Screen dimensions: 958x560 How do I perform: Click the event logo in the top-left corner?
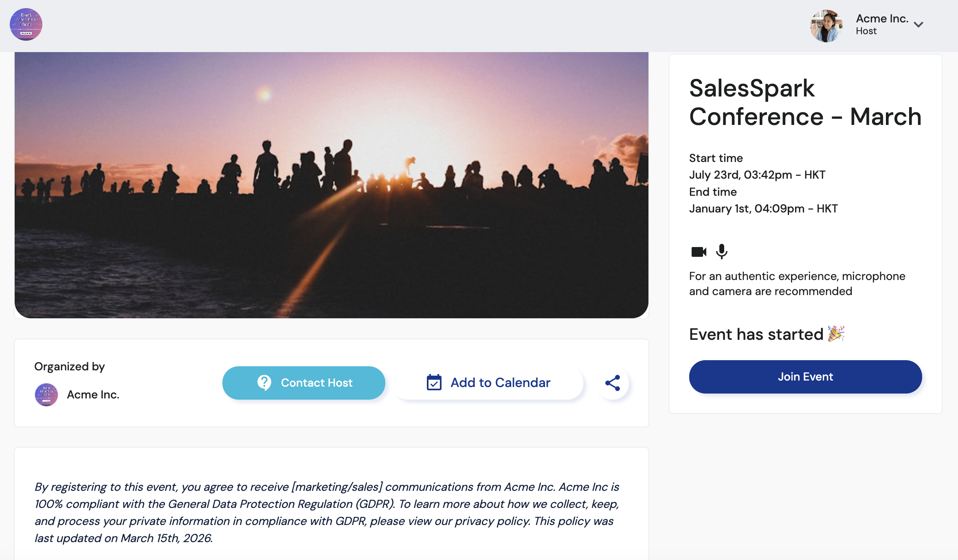point(26,24)
